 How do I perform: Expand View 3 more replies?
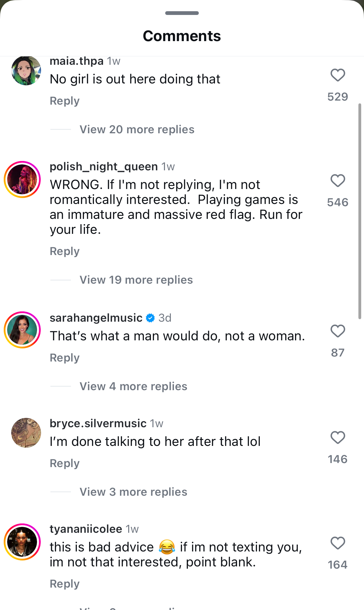[x=133, y=492]
